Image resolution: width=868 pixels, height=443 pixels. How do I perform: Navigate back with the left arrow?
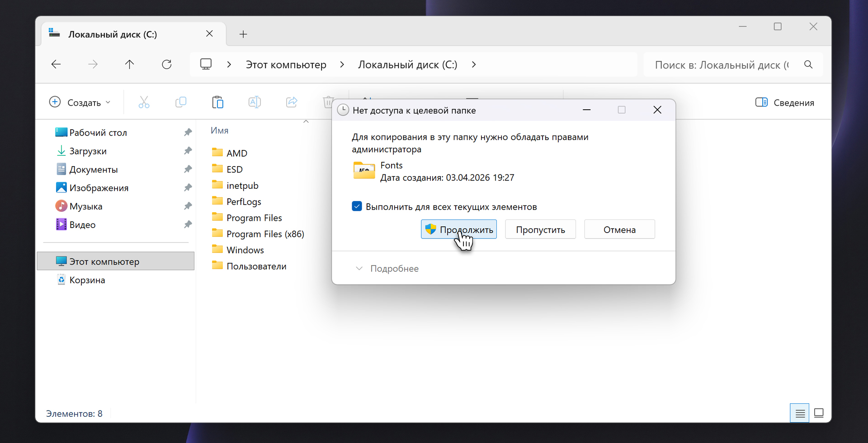56,65
